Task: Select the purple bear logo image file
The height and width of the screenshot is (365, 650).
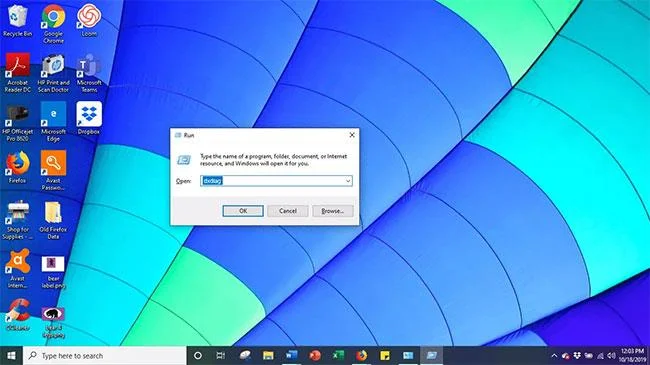Action: [53, 323]
